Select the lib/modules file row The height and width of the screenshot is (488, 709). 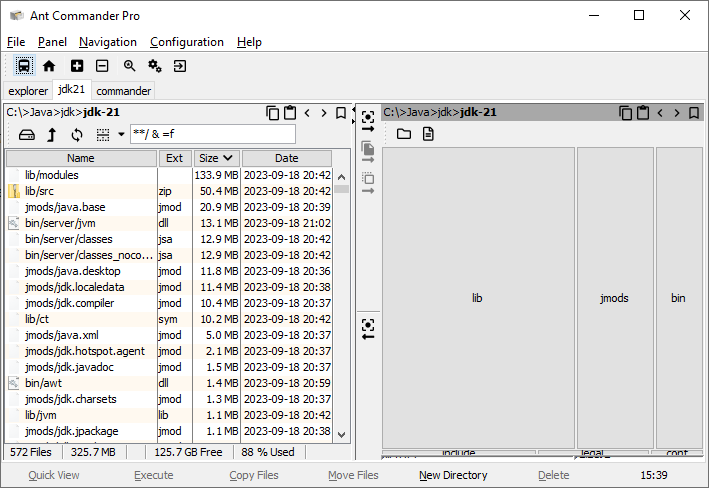click(x=169, y=175)
